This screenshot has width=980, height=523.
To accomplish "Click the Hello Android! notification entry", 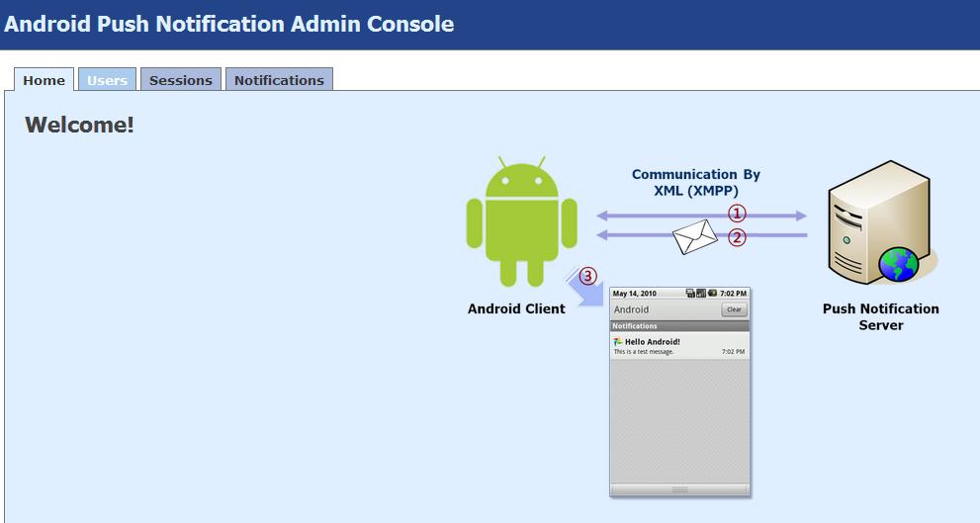I will click(679, 346).
